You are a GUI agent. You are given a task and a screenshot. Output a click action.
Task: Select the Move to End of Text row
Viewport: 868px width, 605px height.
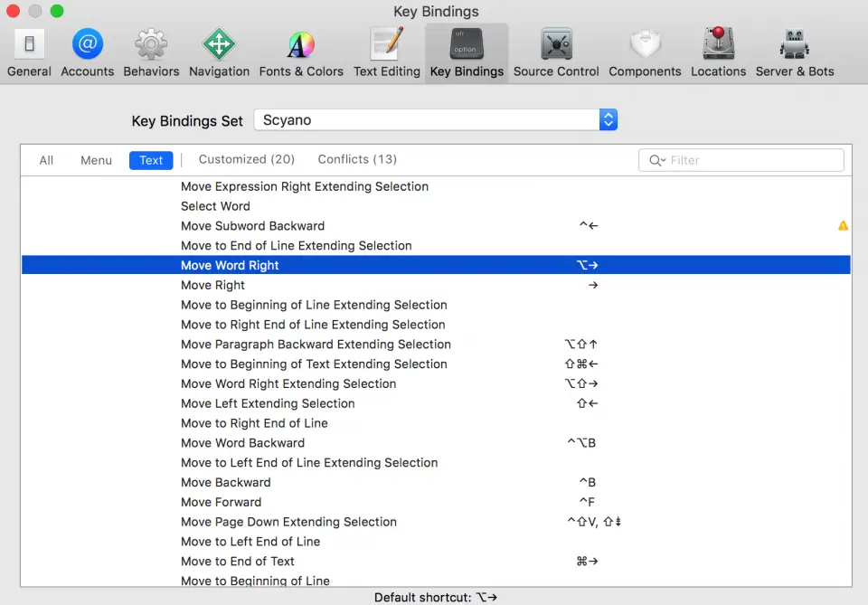click(x=436, y=562)
